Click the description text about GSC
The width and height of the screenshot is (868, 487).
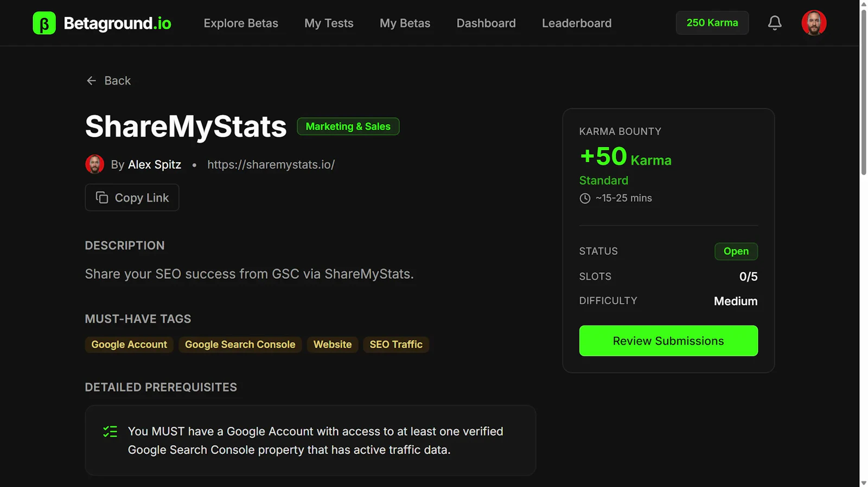249,274
